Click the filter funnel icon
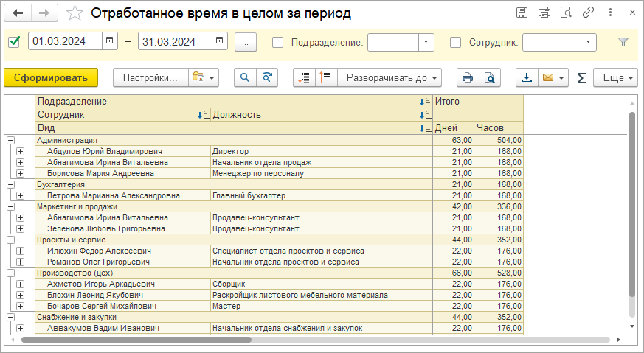644x353 pixels. pyautogui.click(x=623, y=42)
